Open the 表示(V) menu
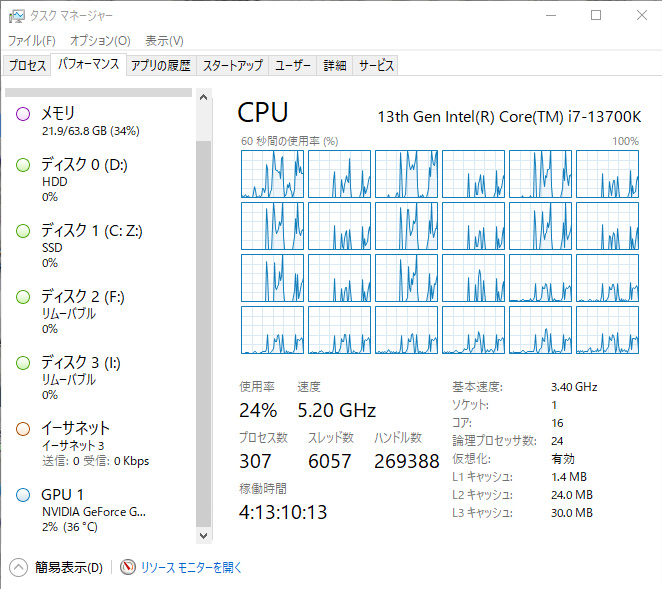 [x=164, y=41]
